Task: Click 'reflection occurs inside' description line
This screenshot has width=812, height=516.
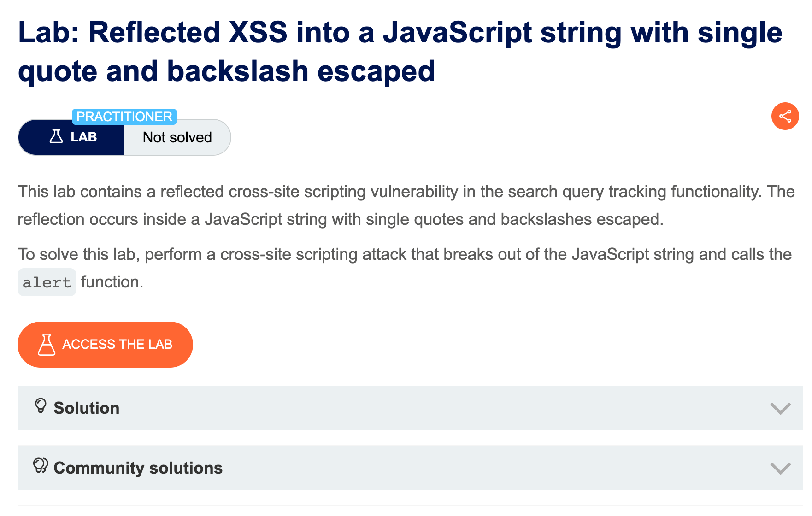Action: tap(341, 219)
